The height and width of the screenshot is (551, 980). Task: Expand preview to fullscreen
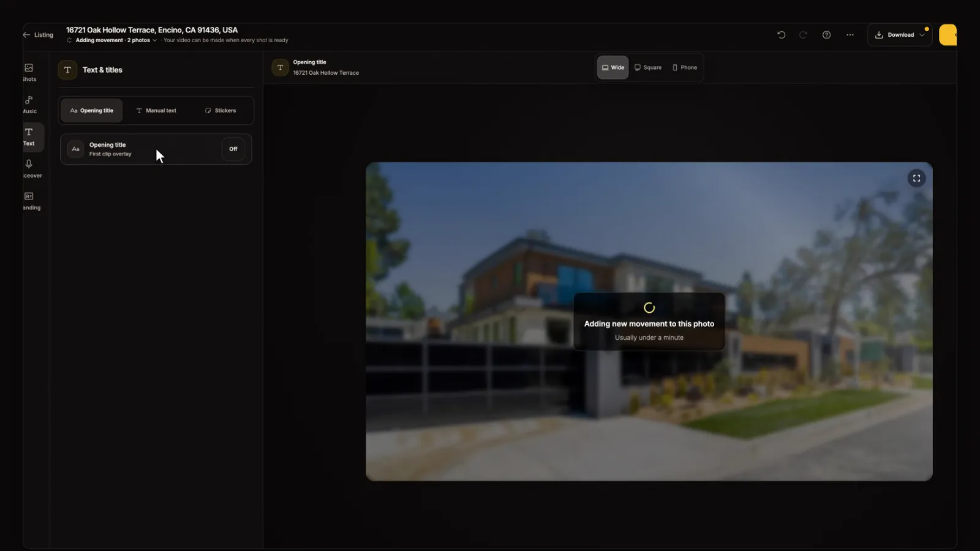[916, 178]
